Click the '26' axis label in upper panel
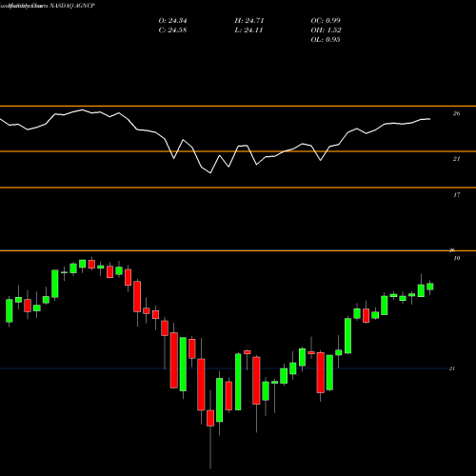 tap(456, 113)
